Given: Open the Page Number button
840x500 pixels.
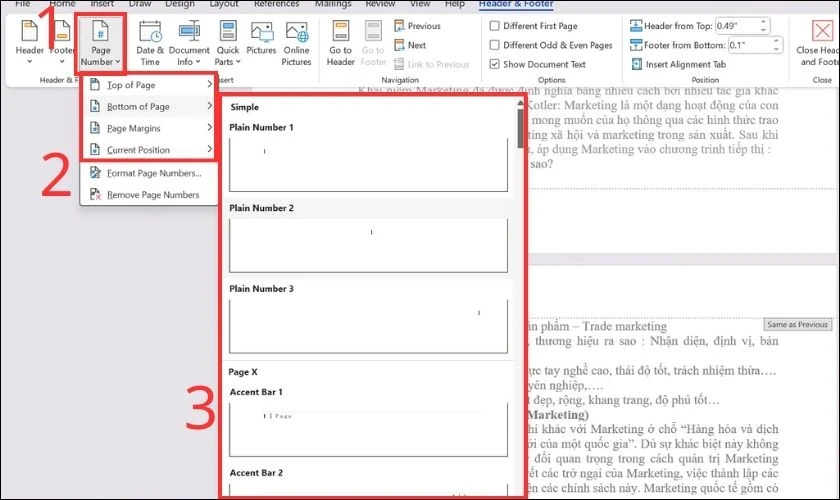Looking at the screenshot, I should (102, 44).
